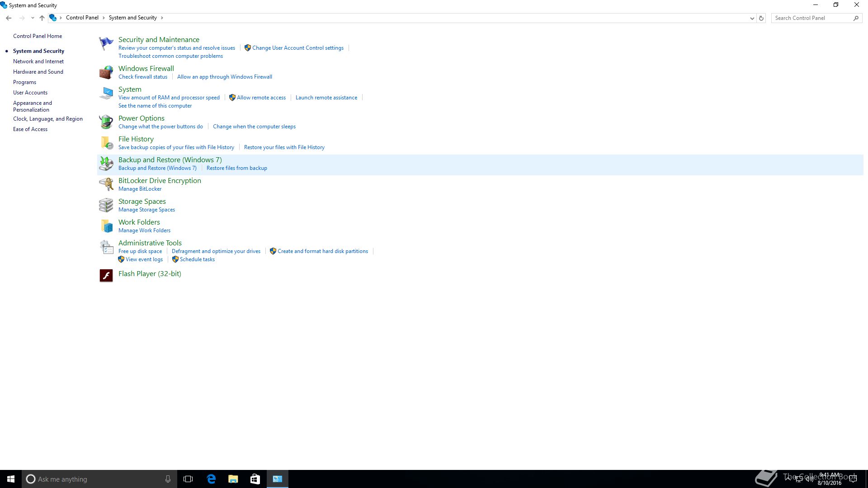The height and width of the screenshot is (488, 868).
Task: Click Defragment and optimize your drives
Action: 216,251
